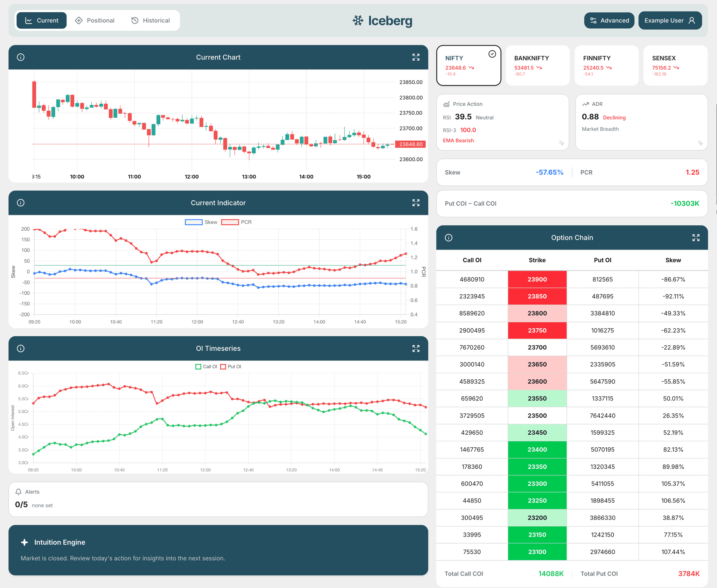The image size is (717, 588).
Task: Open the Advanced settings button
Action: pyautogui.click(x=609, y=20)
